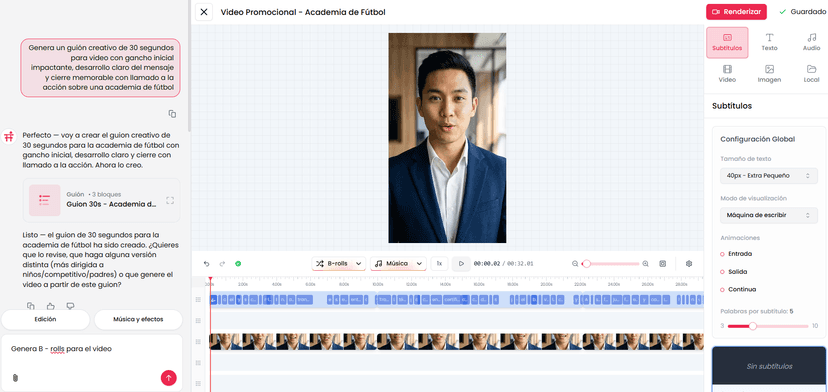Attach a file with paperclip icon
828x392 pixels.
[x=15, y=378]
